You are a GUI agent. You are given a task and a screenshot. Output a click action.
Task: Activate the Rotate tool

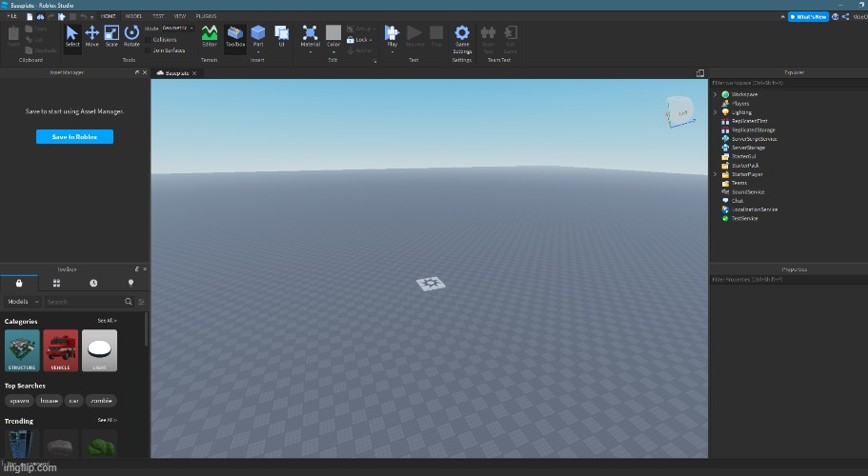(x=131, y=37)
